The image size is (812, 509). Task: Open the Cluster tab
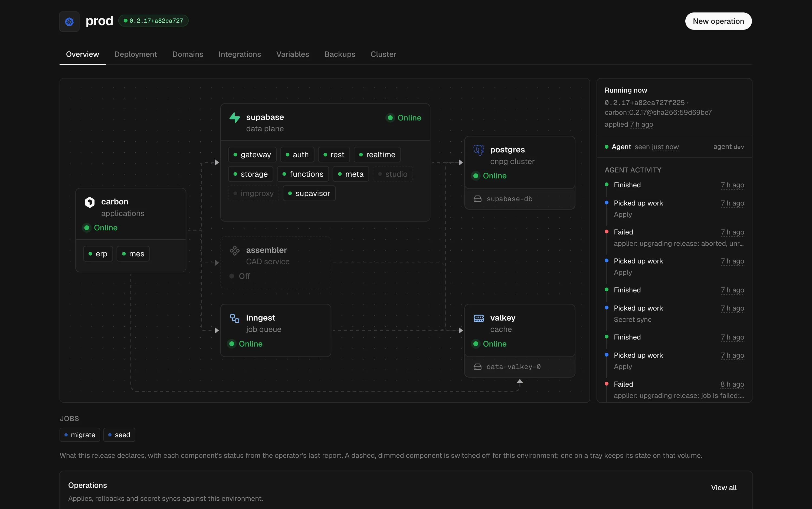pyautogui.click(x=383, y=54)
